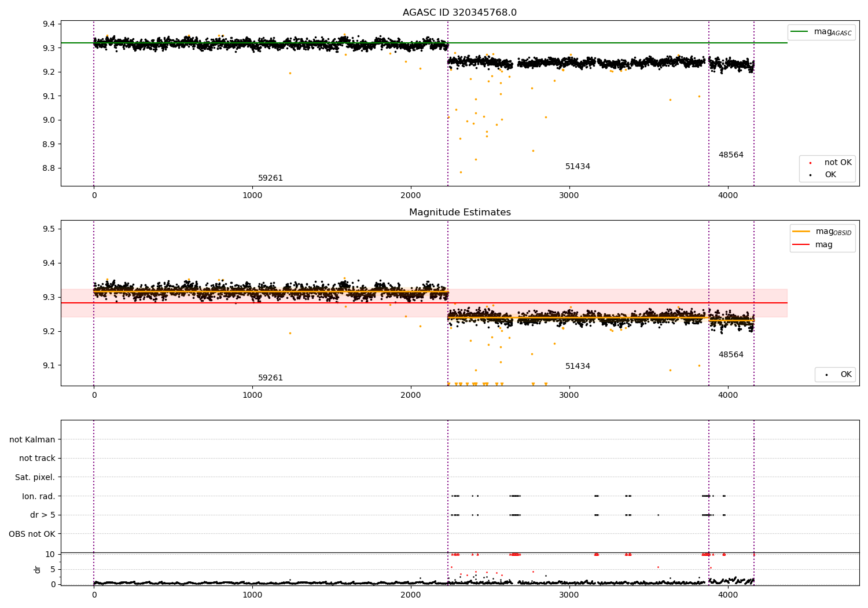Click the plot title AGASC ID 320345768.0
Screen dimensions: 868x608
[460, 13]
